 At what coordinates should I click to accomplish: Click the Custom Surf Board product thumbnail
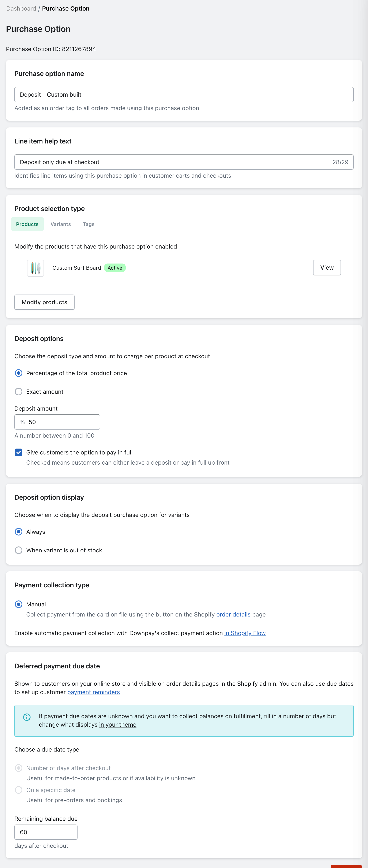tap(35, 268)
